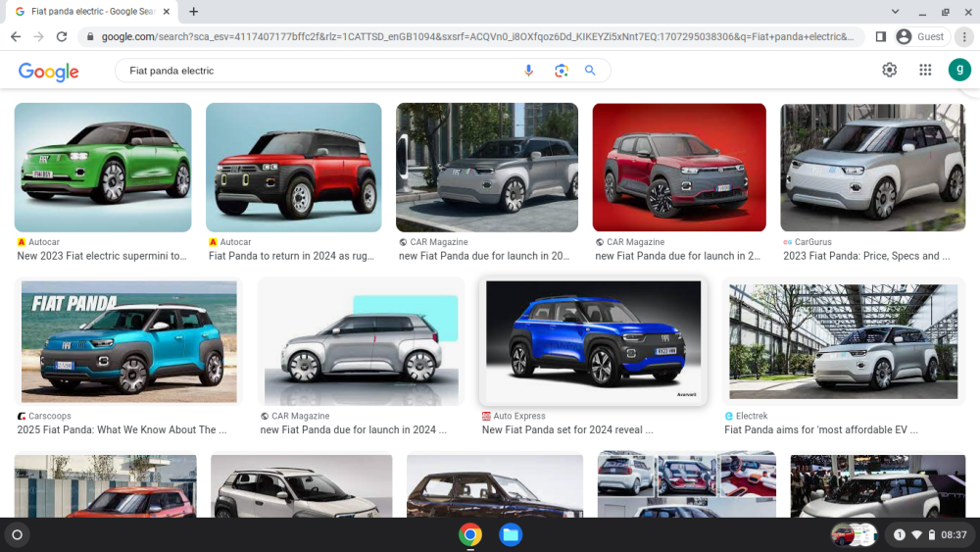The height and width of the screenshot is (552, 980).
Task: Open the system tray clock showing 08:37
Action: click(x=954, y=534)
